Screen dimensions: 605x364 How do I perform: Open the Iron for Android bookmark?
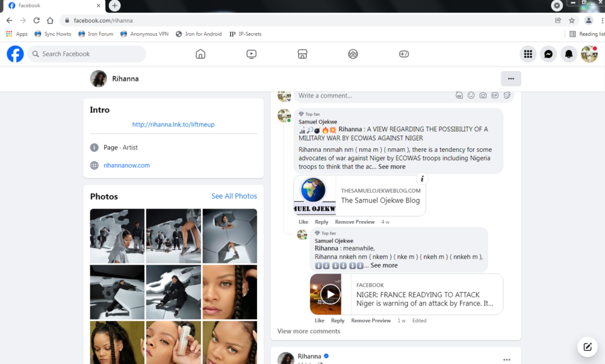tap(199, 34)
